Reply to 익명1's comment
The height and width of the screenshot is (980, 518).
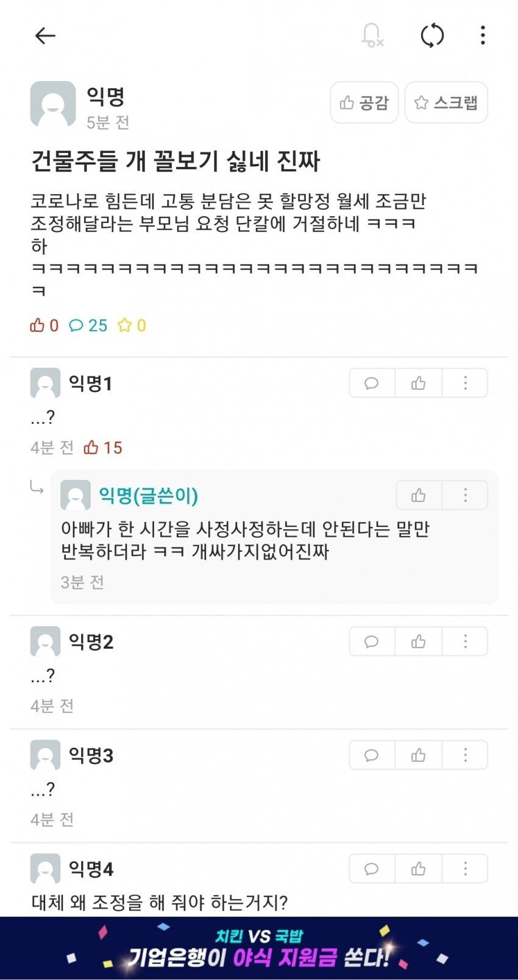372,383
